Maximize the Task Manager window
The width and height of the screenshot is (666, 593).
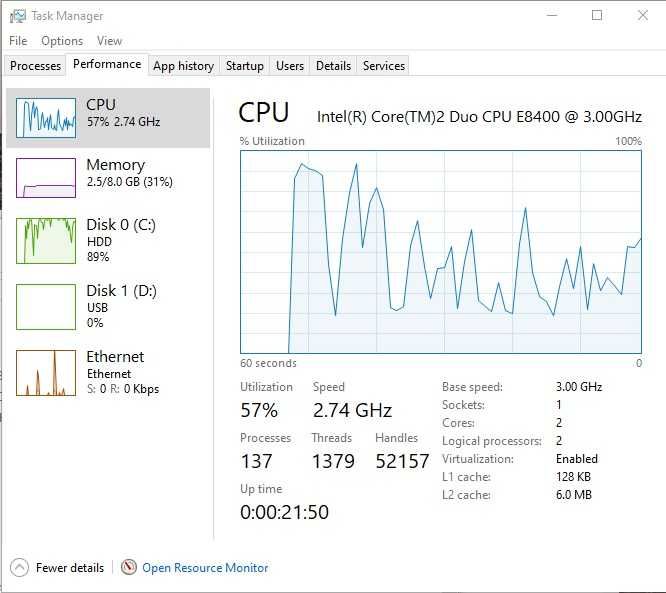click(x=597, y=16)
